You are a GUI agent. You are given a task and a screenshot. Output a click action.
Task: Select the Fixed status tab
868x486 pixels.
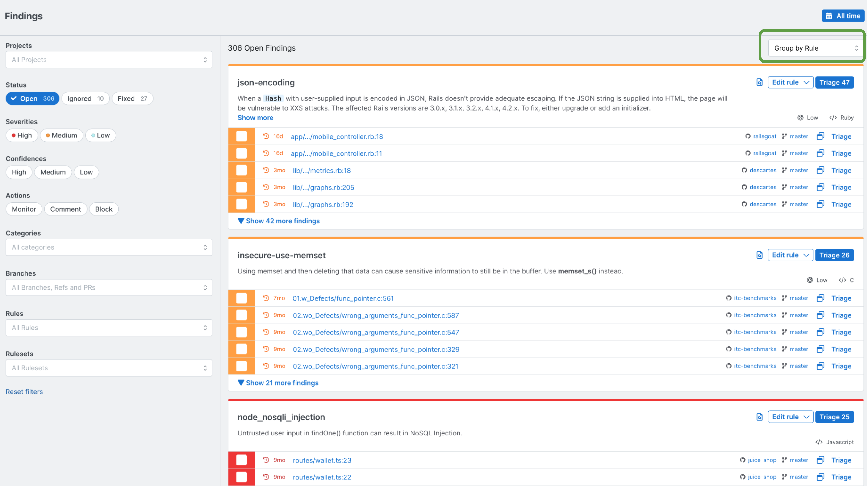tap(132, 98)
